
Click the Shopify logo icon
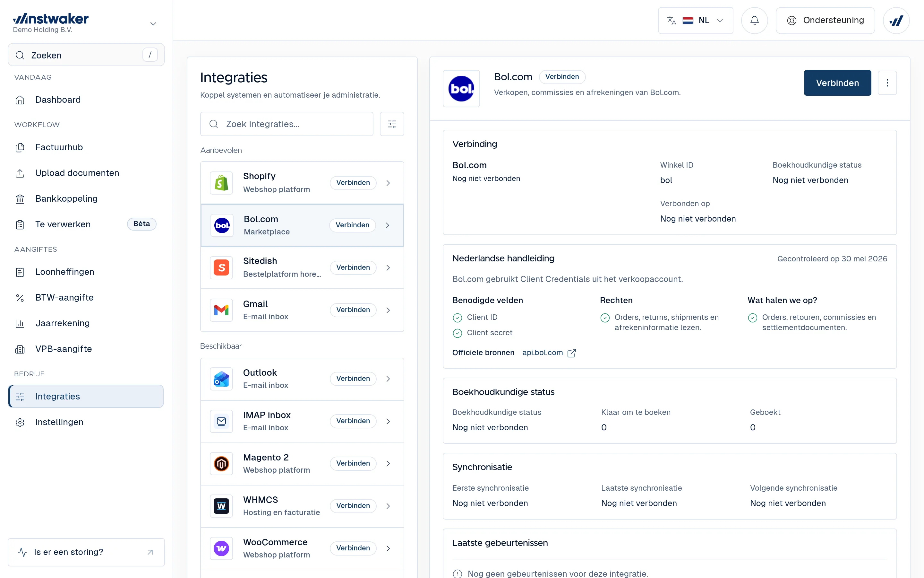221,183
